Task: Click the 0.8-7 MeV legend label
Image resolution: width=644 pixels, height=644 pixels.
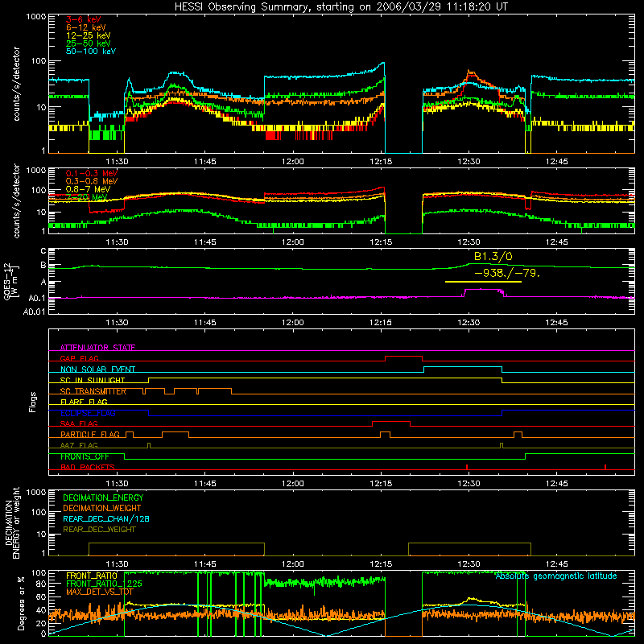Action: click(x=88, y=189)
